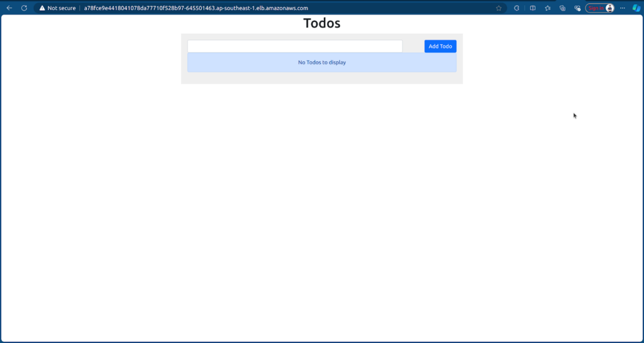Click the profile avatar picture
The image size is (644, 343).
pyautogui.click(x=609, y=8)
